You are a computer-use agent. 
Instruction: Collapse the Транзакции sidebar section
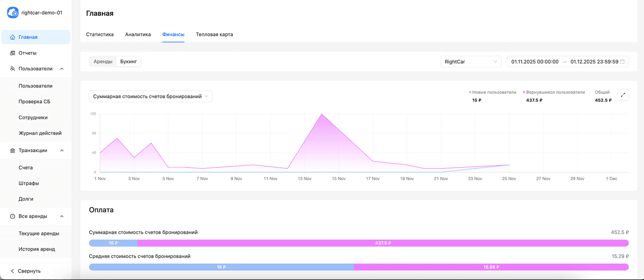point(62,150)
